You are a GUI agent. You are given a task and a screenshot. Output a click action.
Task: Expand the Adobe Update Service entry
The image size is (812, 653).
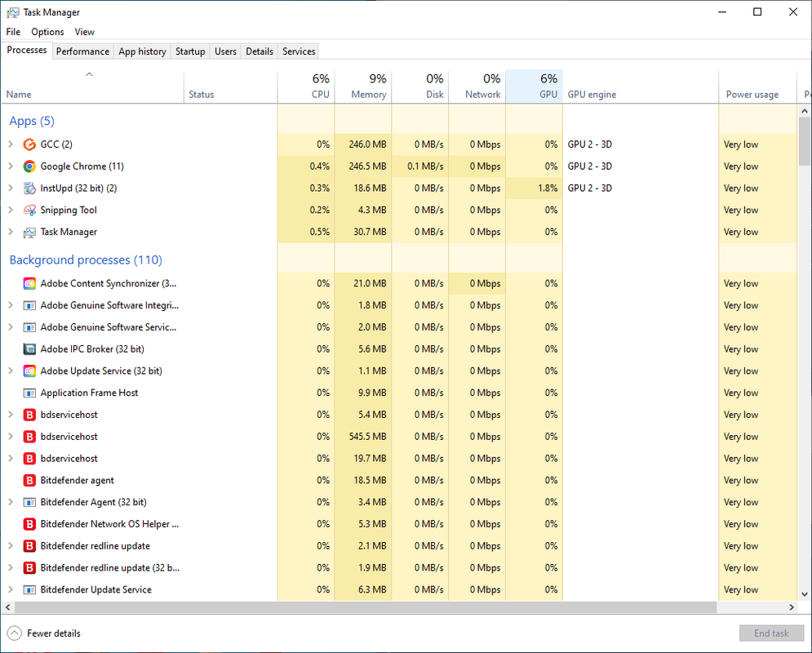pos(11,371)
